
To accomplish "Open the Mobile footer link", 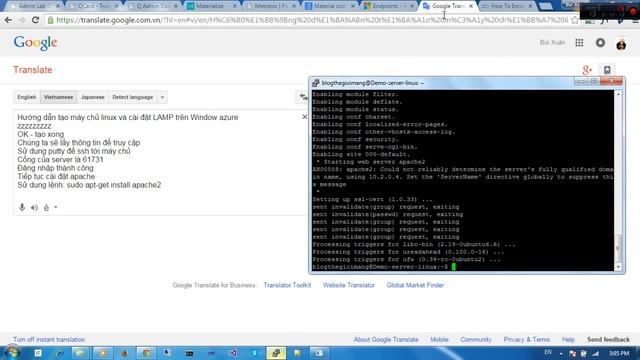I will click(x=439, y=340).
